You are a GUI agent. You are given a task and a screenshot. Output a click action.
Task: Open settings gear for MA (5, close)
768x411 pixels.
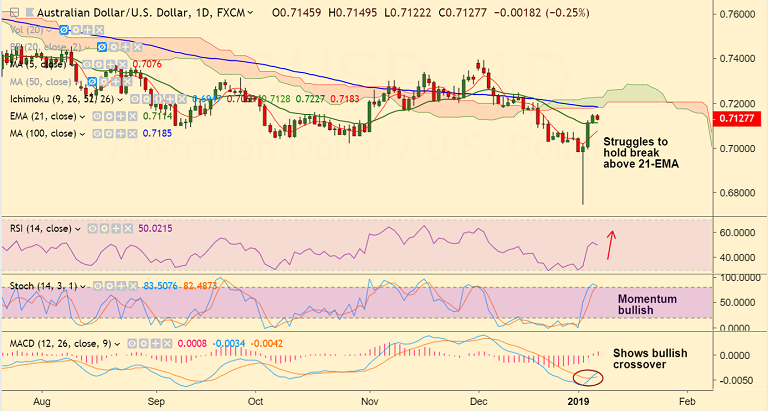pyautogui.click(x=99, y=64)
